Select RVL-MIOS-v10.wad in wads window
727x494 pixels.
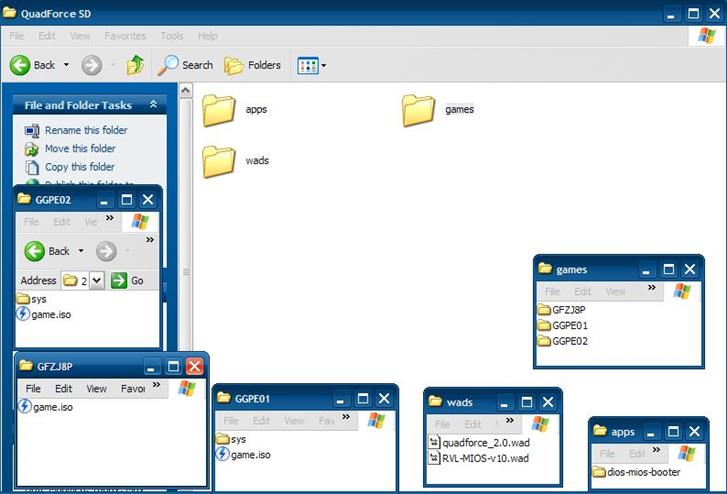pos(479,458)
